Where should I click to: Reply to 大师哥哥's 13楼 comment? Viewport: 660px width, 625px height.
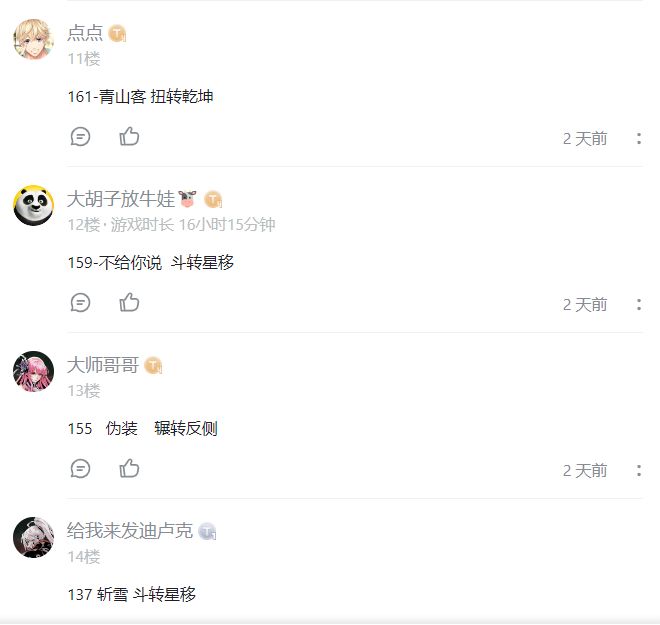tap(81, 469)
